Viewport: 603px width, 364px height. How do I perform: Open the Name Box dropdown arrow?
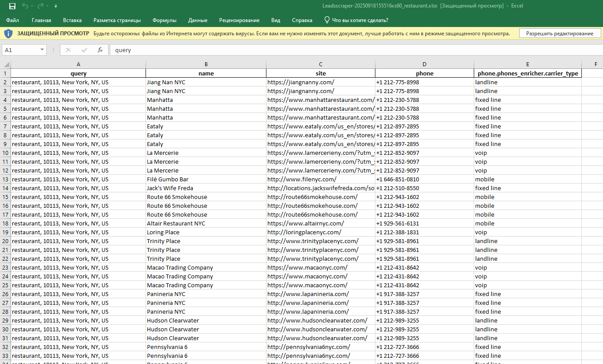42,49
